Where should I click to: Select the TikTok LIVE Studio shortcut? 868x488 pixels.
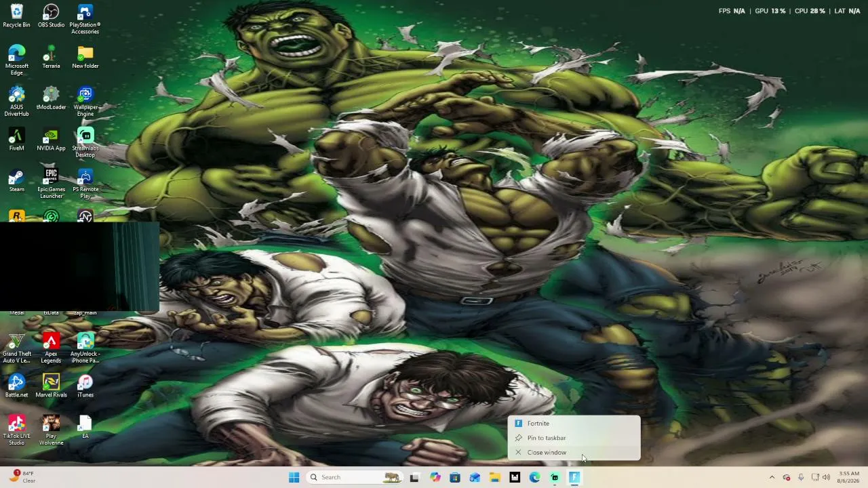[x=17, y=430]
